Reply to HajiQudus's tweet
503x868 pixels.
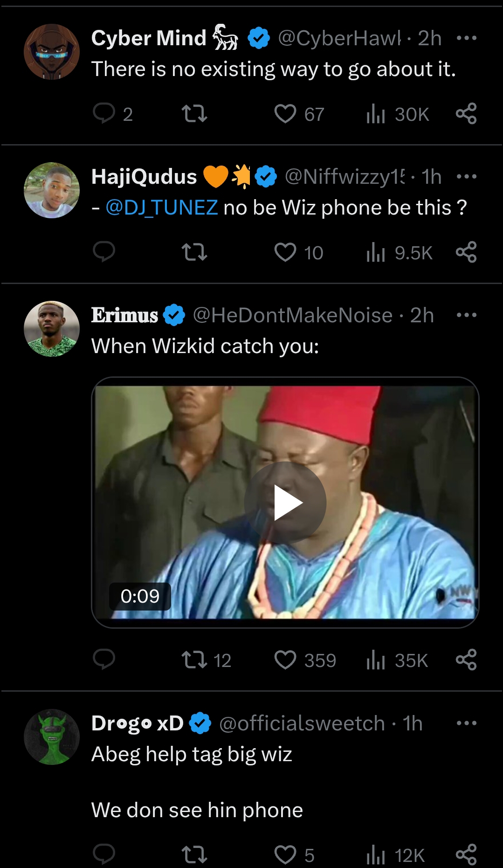[x=104, y=252]
